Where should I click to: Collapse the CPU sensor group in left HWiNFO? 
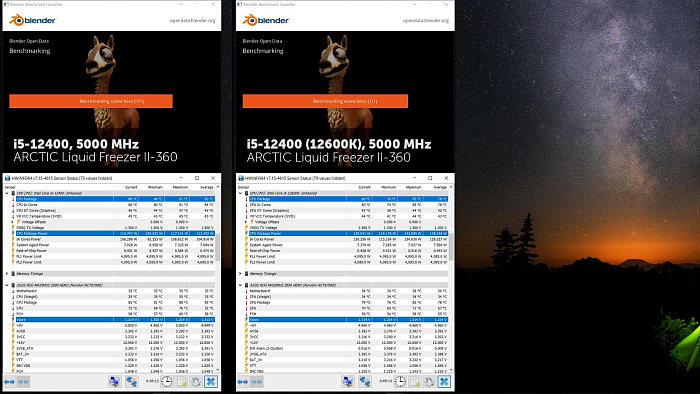point(7,193)
